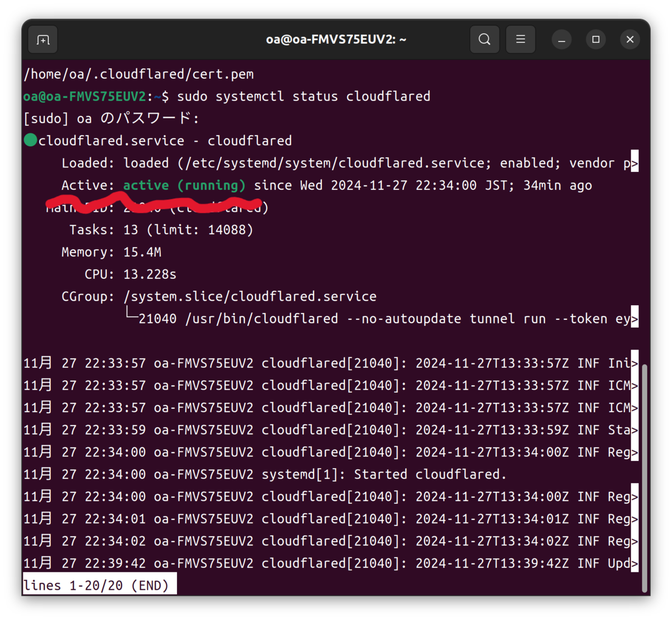672x620 pixels.
Task: Close the terminal window
Action: [x=630, y=40]
